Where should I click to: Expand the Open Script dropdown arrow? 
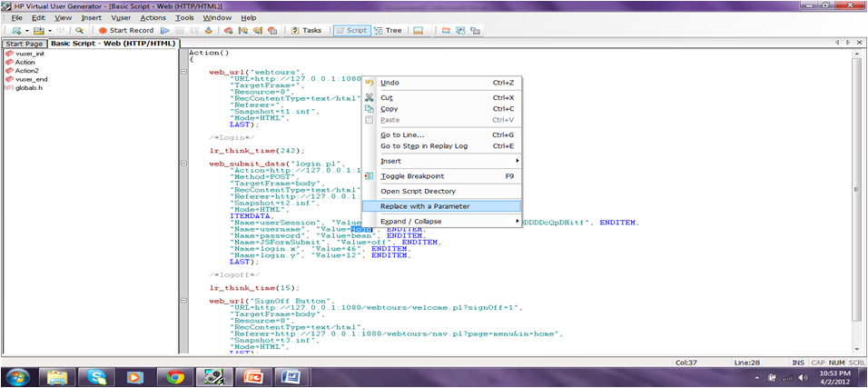[x=49, y=31]
